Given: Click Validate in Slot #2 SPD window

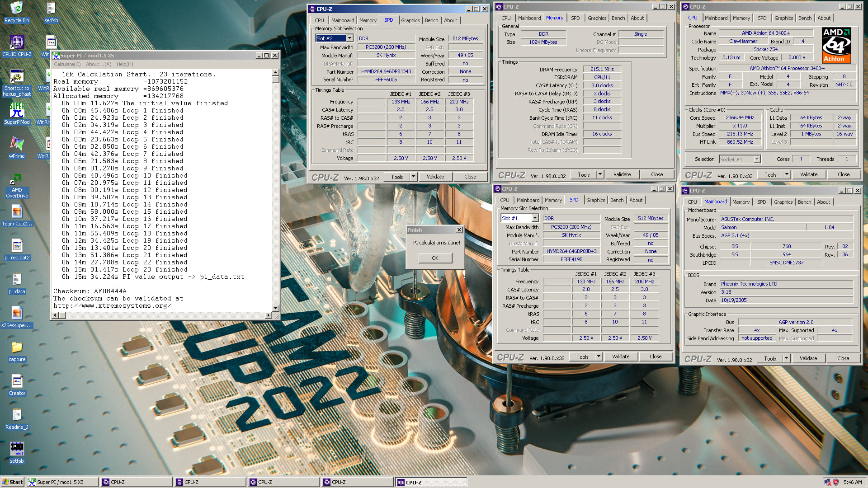Looking at the screenshot, I should [435, 177].
